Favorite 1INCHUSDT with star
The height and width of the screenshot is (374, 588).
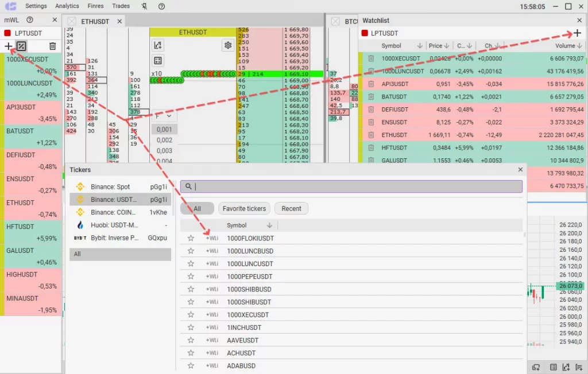click(x=191, y=327)
